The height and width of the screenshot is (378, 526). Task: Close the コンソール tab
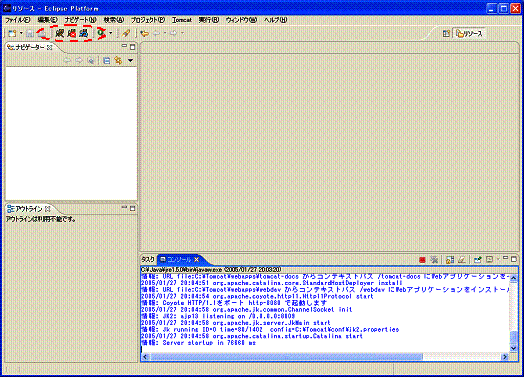click(197, 260)
